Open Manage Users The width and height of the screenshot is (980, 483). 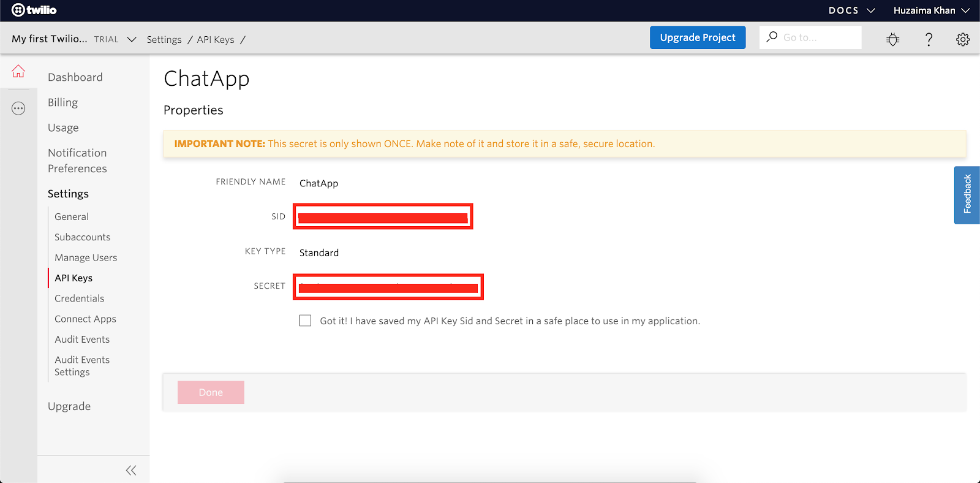tap(86, 257)
